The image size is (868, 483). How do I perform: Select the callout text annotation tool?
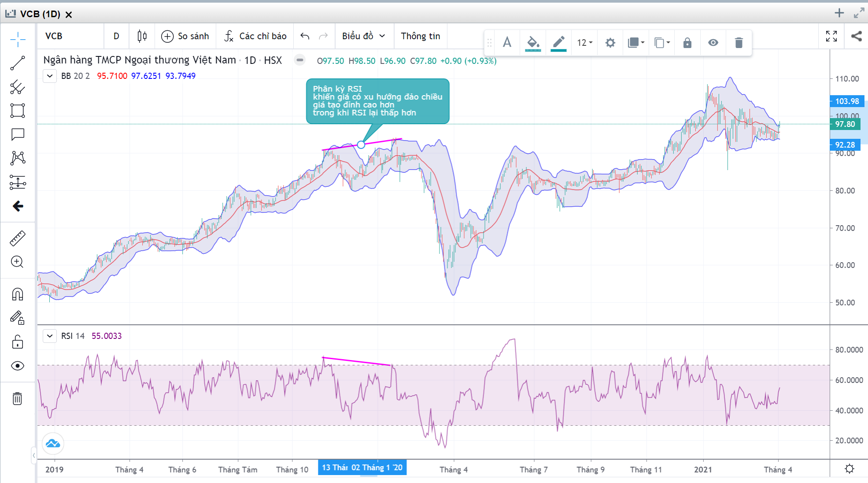tap(18, 134)
